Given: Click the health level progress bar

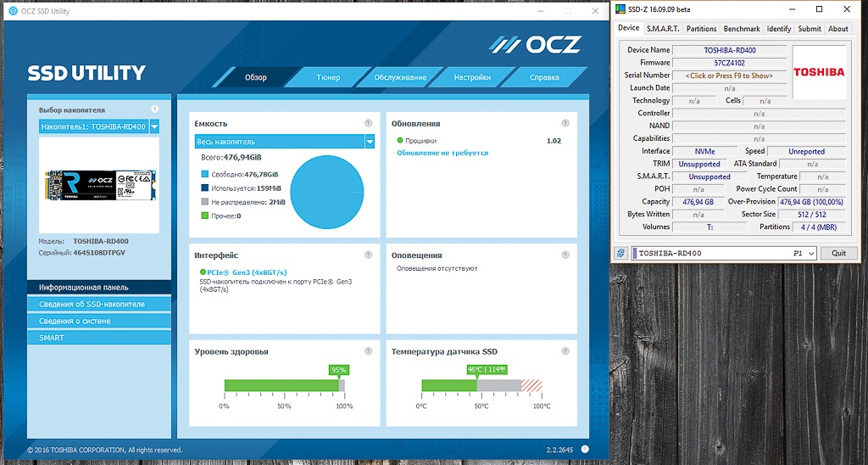Looking at the screenshot, I should pos(285,385).
